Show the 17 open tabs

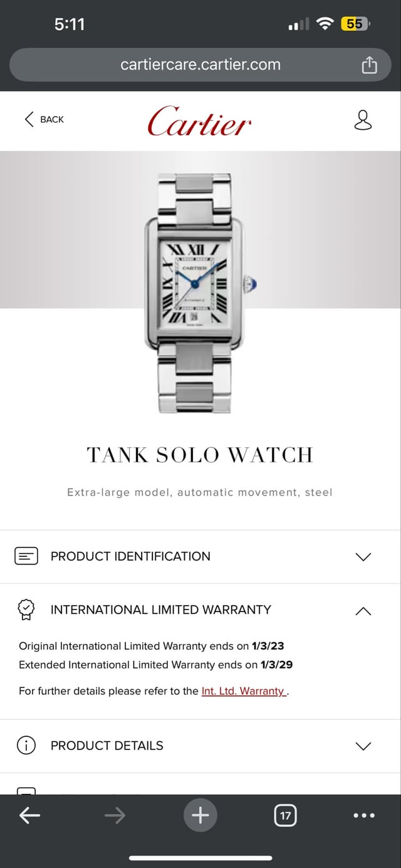tap(286, 815)
